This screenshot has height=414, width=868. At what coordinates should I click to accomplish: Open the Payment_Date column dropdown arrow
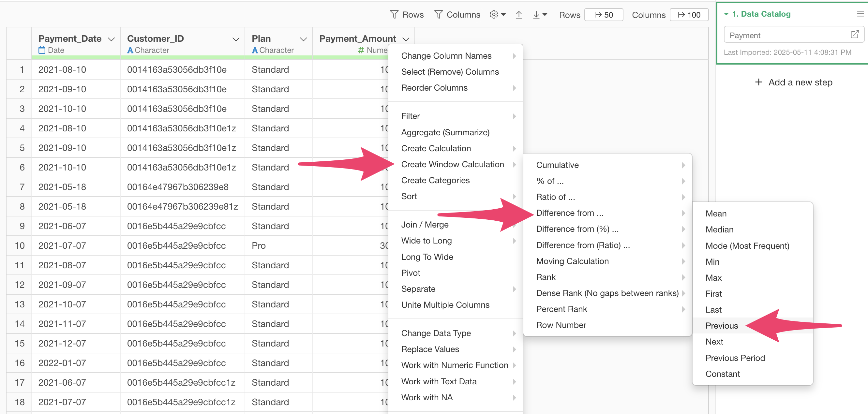[x=111, y=39]
